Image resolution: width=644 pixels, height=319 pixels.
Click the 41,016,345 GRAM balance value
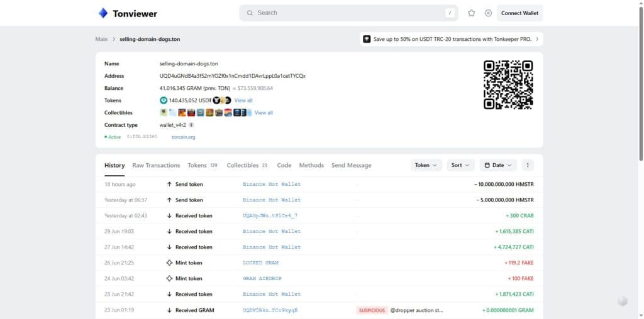195,89
